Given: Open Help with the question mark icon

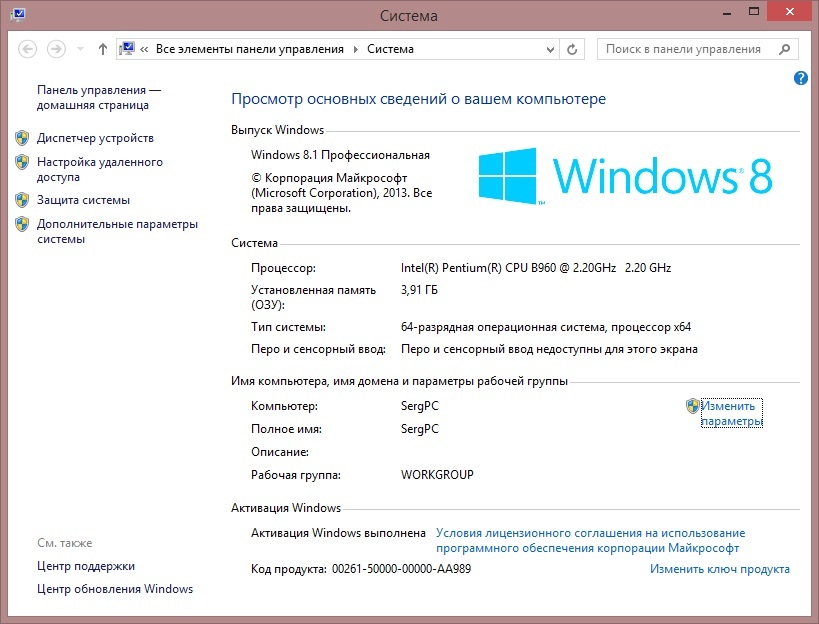Looking at the screenshot, I should point(800,78).
